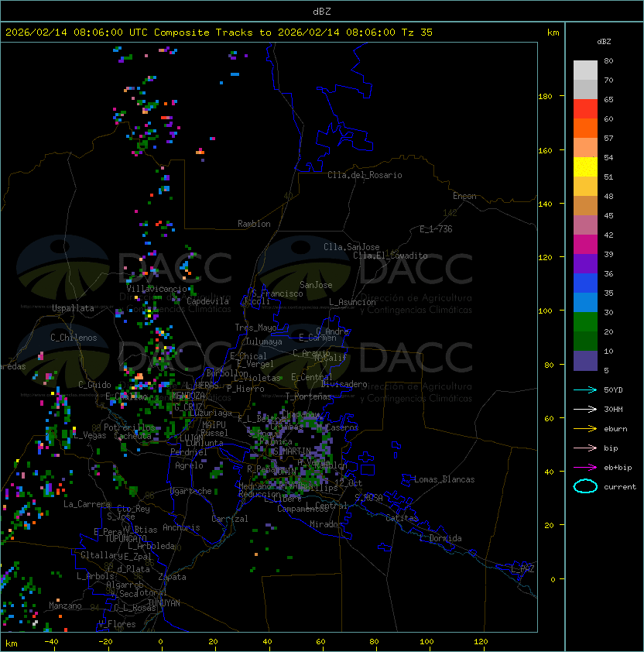Screen dimensions: 644x652
Task: Click the cyan 50YD arrow in legend
Action: [x=585, y=389]
